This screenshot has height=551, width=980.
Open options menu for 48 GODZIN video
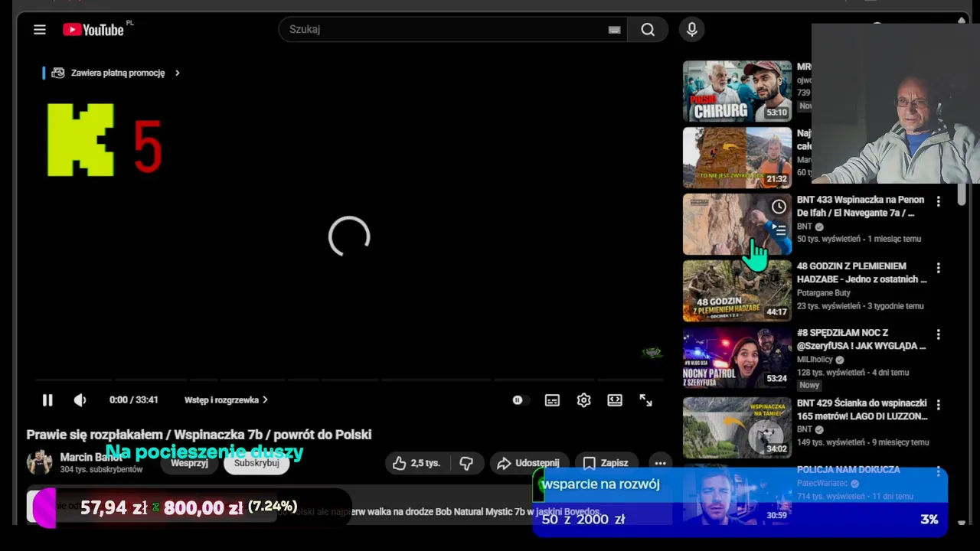[x=939, y=268]
